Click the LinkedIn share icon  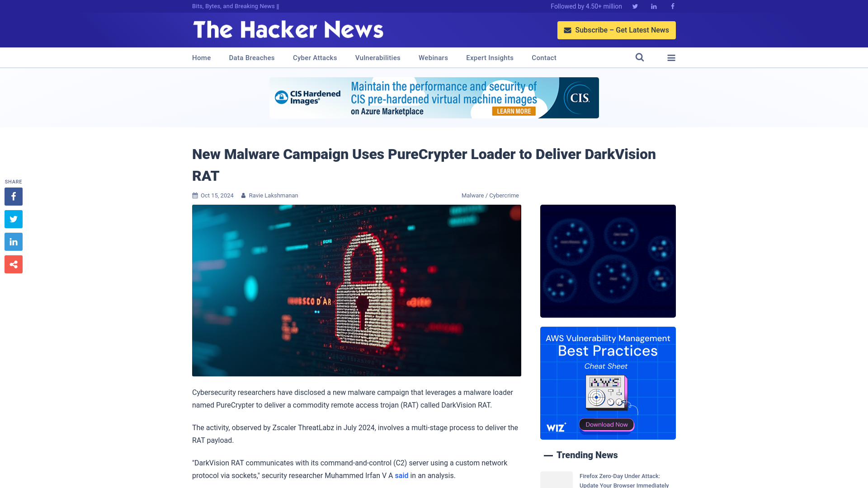tap(13, 241)
